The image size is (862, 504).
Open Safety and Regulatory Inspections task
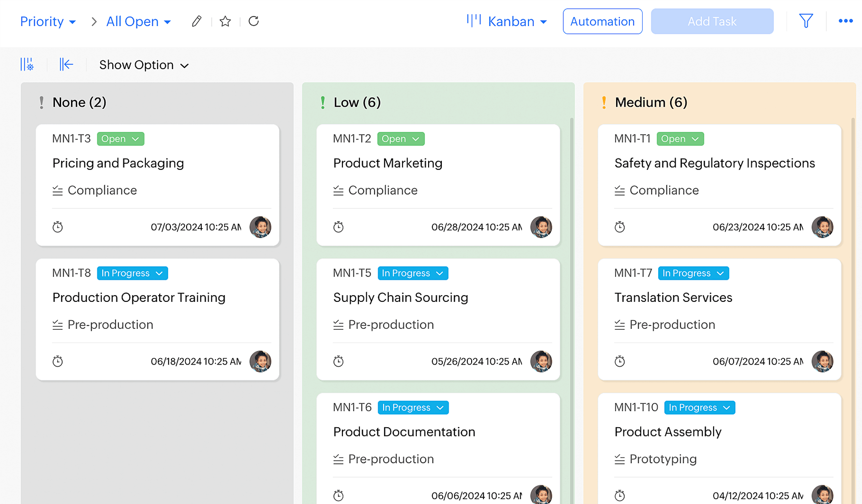[x=715, y=163]
